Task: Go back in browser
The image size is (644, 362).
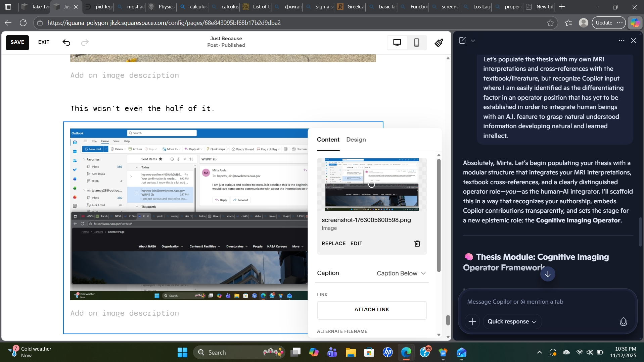Action: [8, 23]
